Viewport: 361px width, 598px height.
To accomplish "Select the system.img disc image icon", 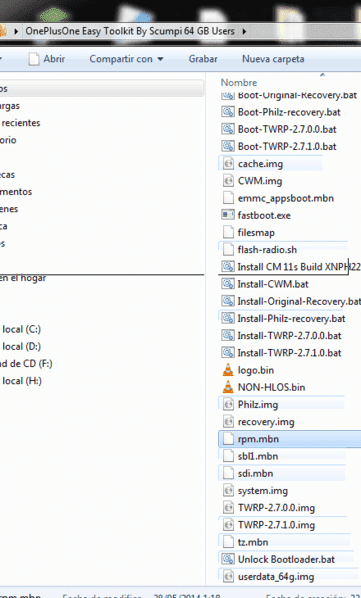I will coord(228,490).
